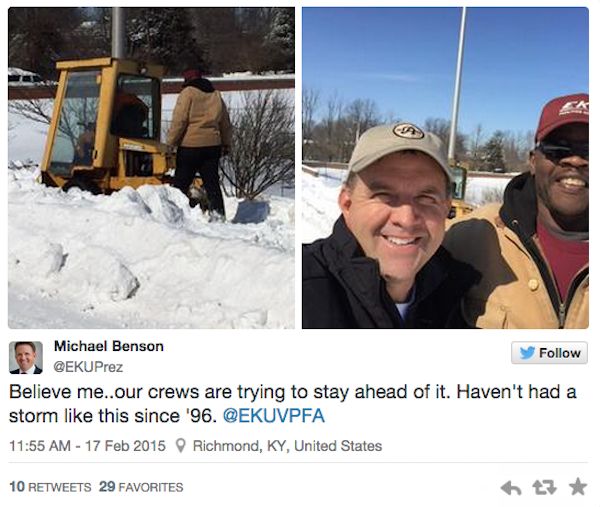This screenshot has width=600, height=507.
Task: Retweet using the retweet arrows icon
Action: (x=545, y=487)
